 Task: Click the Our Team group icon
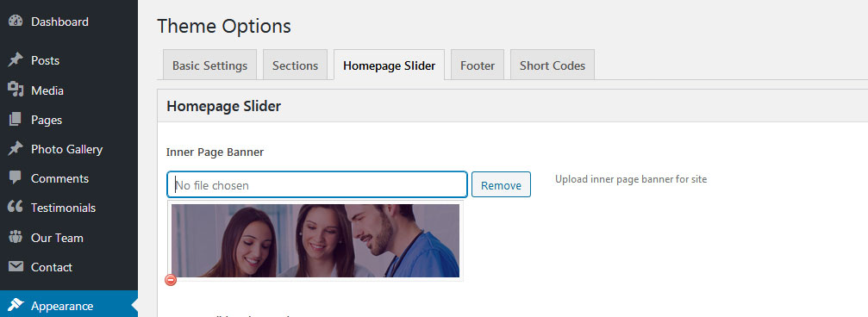click(x=16, y=238)
